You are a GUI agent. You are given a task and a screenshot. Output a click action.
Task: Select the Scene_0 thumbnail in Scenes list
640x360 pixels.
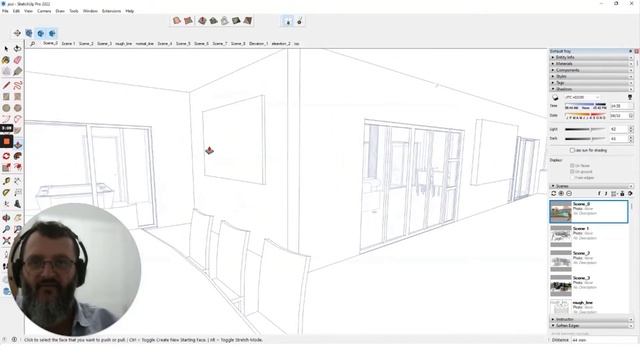560,211
